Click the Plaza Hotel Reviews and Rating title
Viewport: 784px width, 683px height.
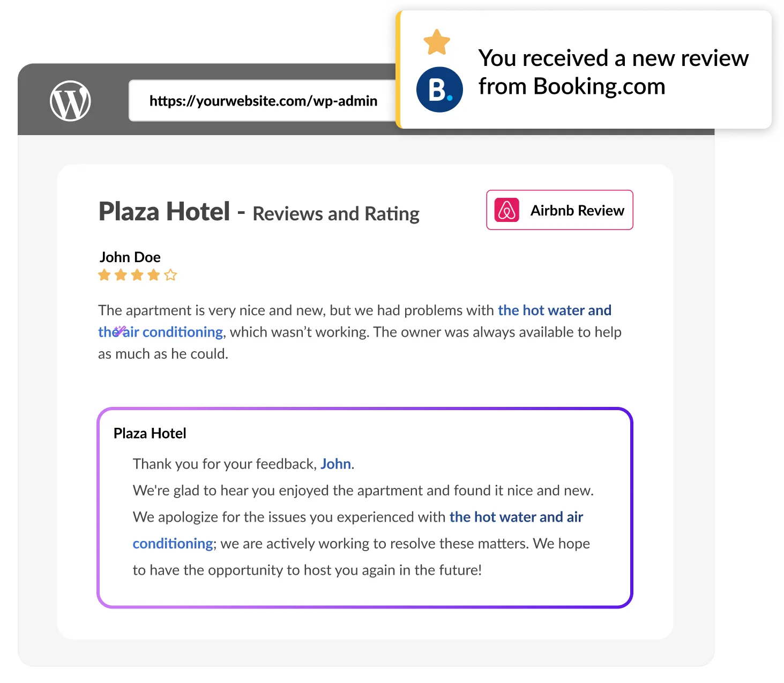coord(259,212)
